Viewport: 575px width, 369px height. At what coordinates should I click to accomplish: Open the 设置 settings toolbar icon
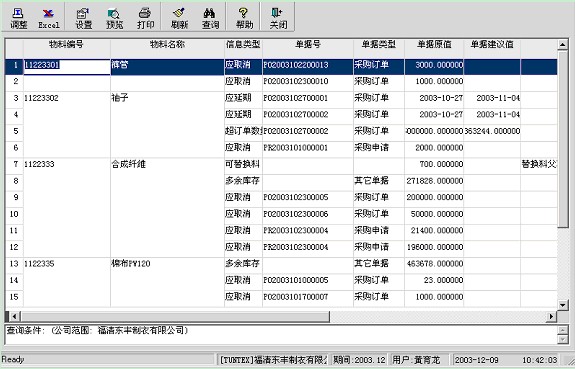[84, 18]
